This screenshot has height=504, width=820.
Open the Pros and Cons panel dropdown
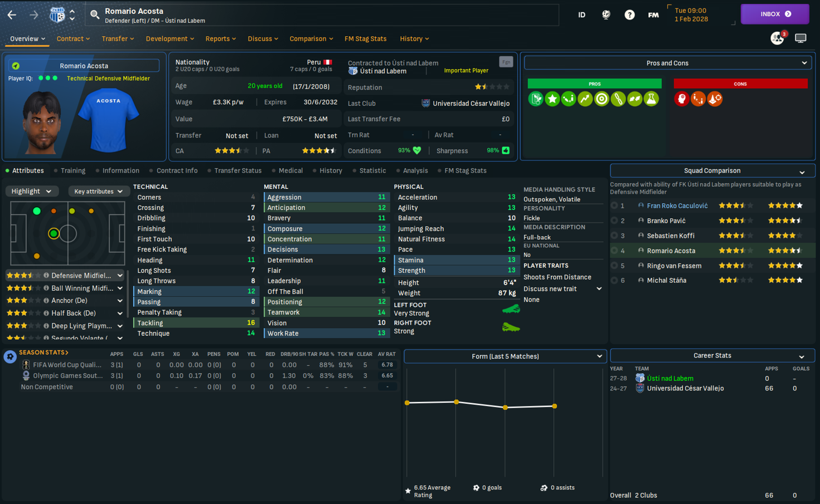[x=667, y=63]
